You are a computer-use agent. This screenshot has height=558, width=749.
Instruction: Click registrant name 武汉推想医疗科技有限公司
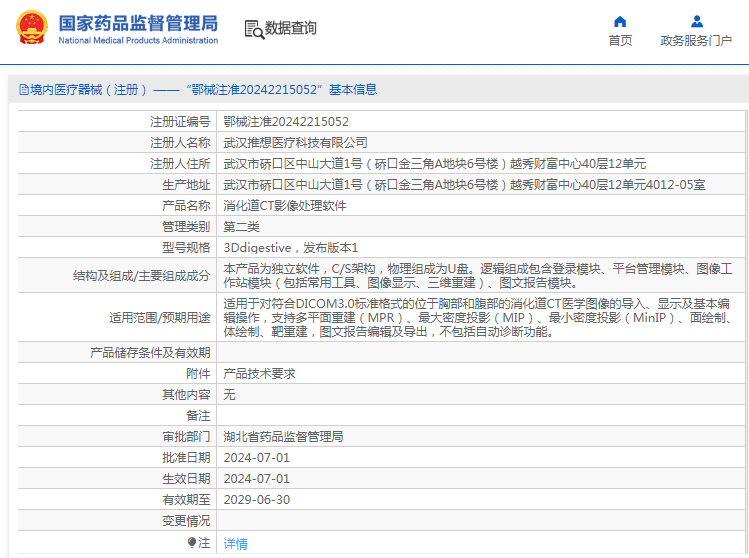click(295, 142)
